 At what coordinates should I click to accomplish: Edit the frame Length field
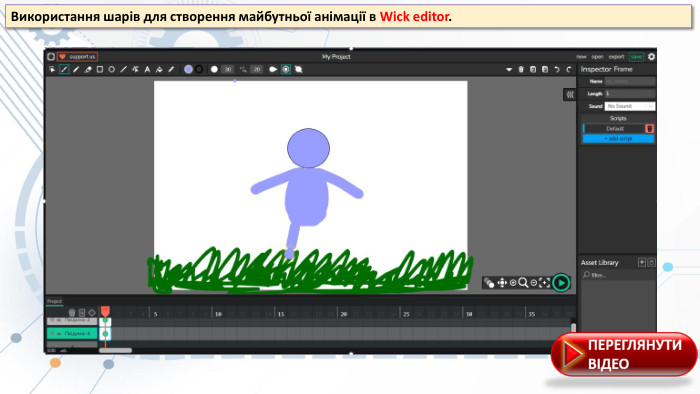pyautogui.click(x=630, y=94)
